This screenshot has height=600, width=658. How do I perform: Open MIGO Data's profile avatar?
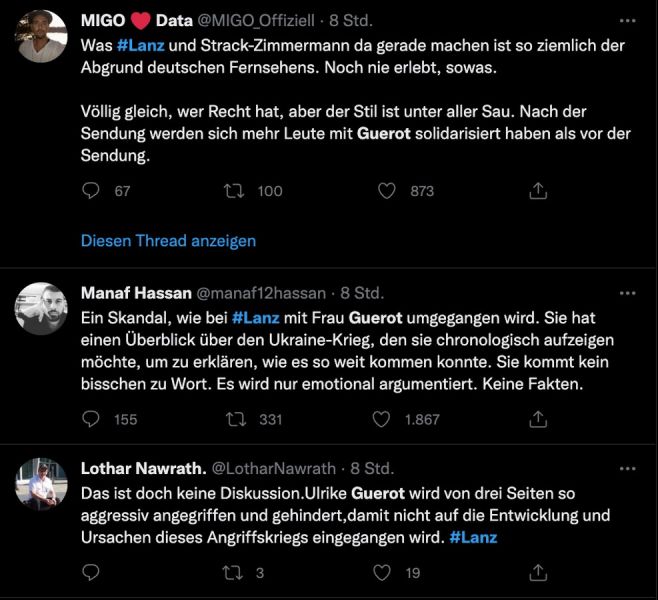tap(42, 36)
